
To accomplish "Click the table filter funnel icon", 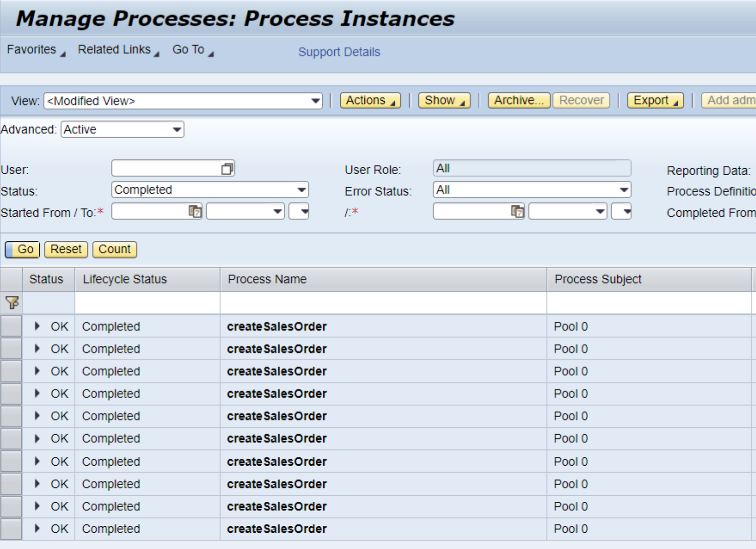I will point(12,303).
